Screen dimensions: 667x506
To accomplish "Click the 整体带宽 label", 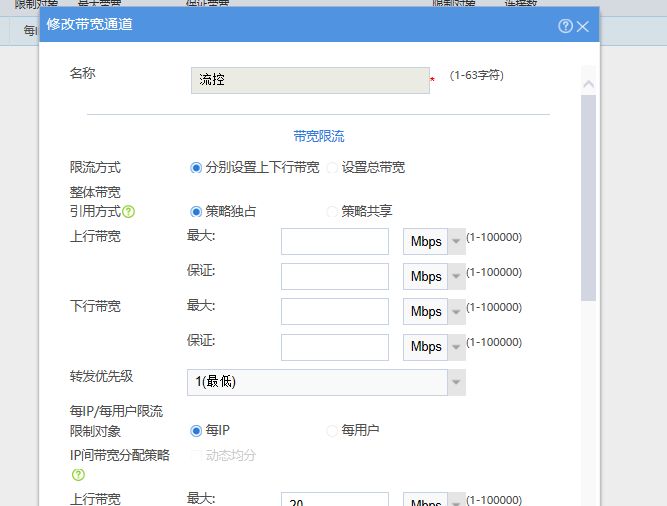I will click(95, 192).
